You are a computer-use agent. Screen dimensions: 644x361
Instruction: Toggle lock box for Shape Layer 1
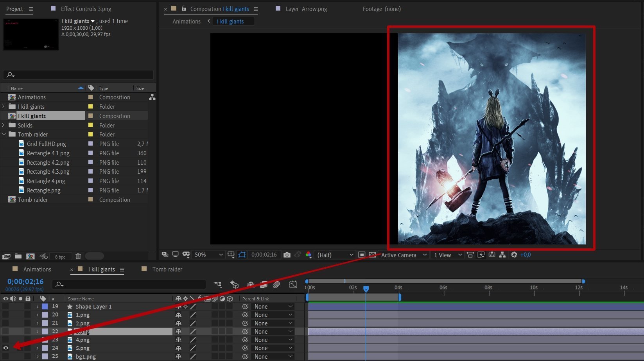27,307
